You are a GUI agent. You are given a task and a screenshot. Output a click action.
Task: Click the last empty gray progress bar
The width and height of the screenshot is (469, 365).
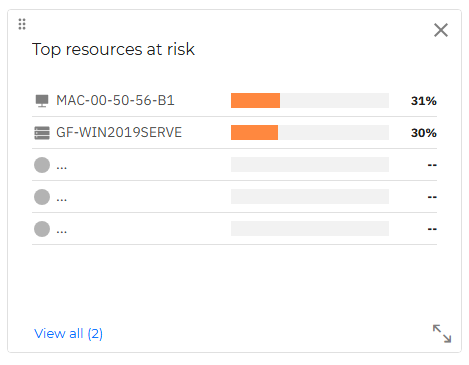[310, 228]
